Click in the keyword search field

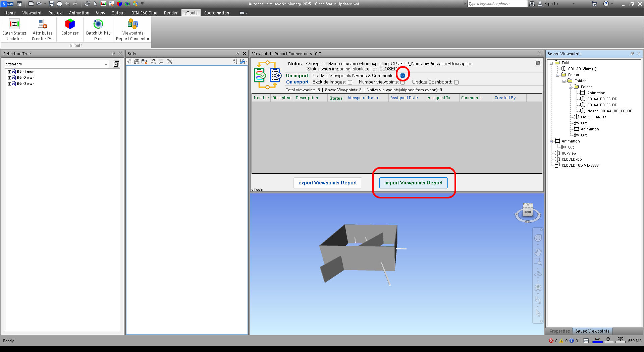[497, 4]
